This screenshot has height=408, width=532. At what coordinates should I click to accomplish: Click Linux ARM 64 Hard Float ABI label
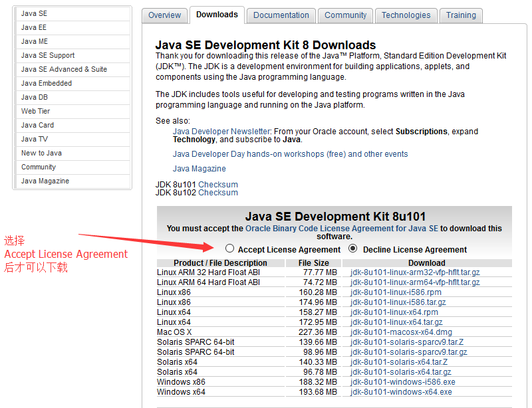pos(208,282)
